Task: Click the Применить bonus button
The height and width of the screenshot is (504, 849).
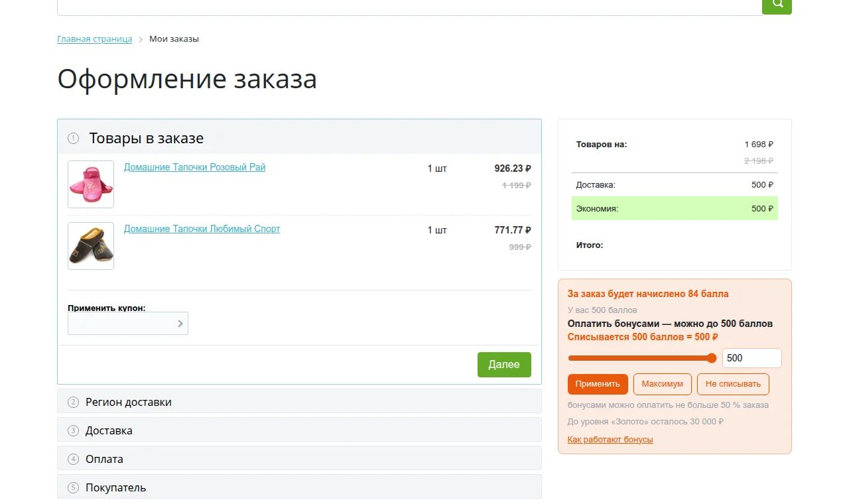Action: click(x=598, y=384)
